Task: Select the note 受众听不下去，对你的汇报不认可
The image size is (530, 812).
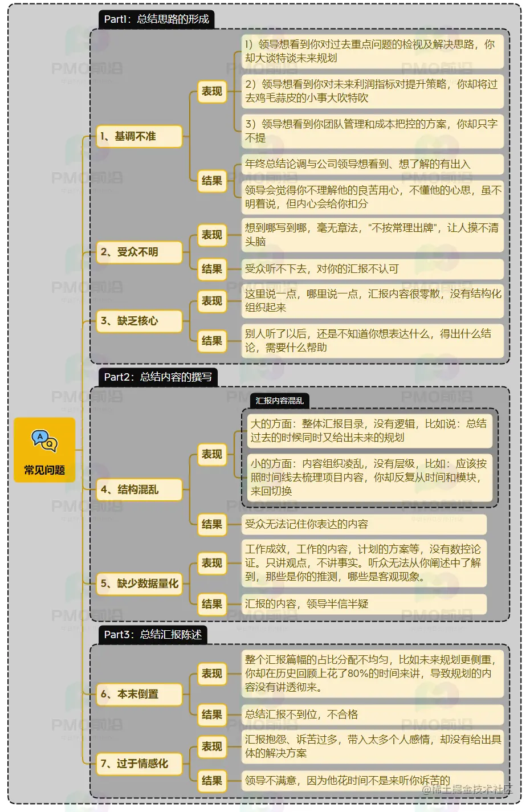Action: click(373, 269)
